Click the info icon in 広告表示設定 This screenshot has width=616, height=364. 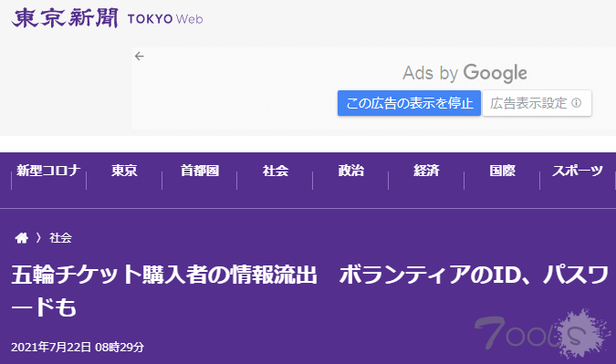pos(577,103)
